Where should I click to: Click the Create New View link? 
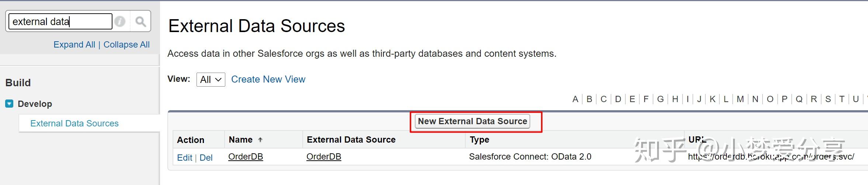268,79
